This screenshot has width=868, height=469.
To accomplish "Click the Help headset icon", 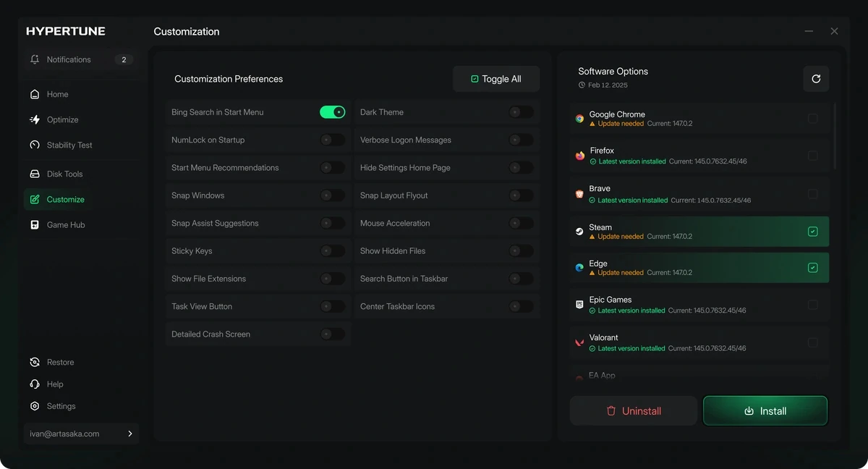I will 35,384.
